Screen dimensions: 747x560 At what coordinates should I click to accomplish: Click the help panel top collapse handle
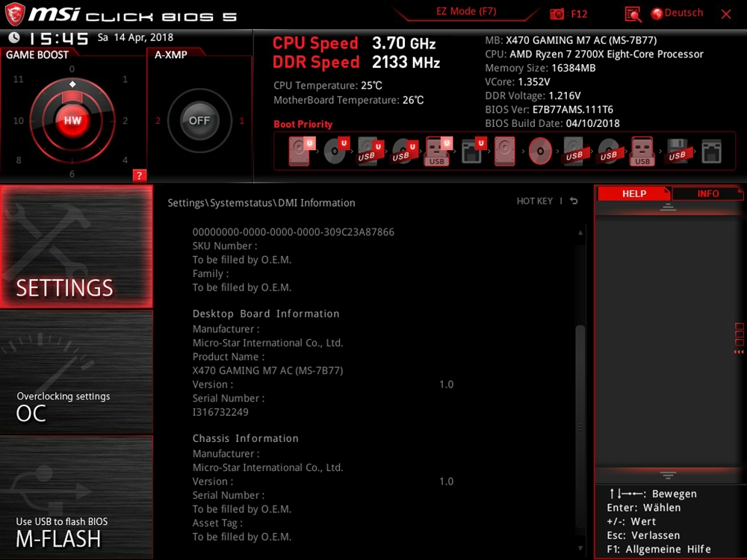pyautogui.click(x=668, y=207)
